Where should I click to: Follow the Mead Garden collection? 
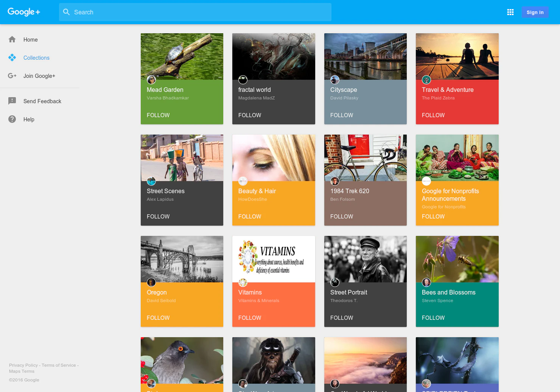point(158,115)
